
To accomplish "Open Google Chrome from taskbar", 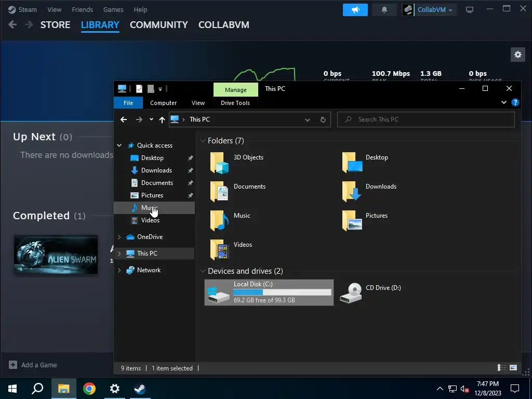I will tap(89, 389).
